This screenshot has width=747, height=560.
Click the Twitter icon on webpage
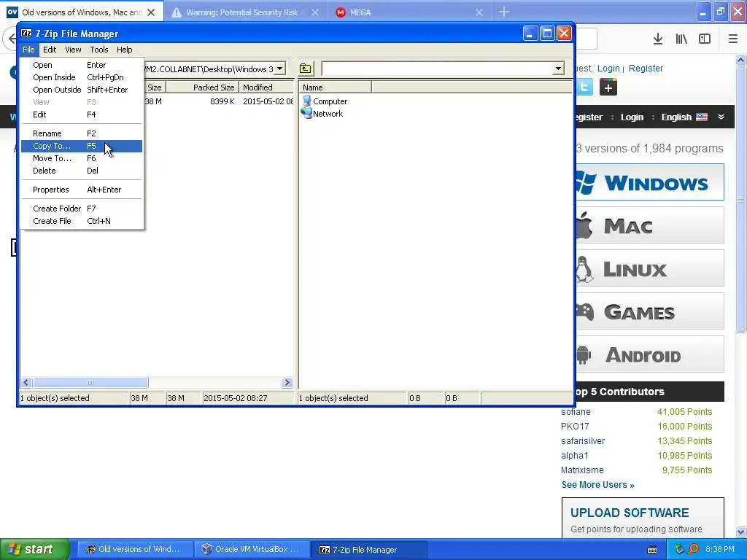[584, 87]
